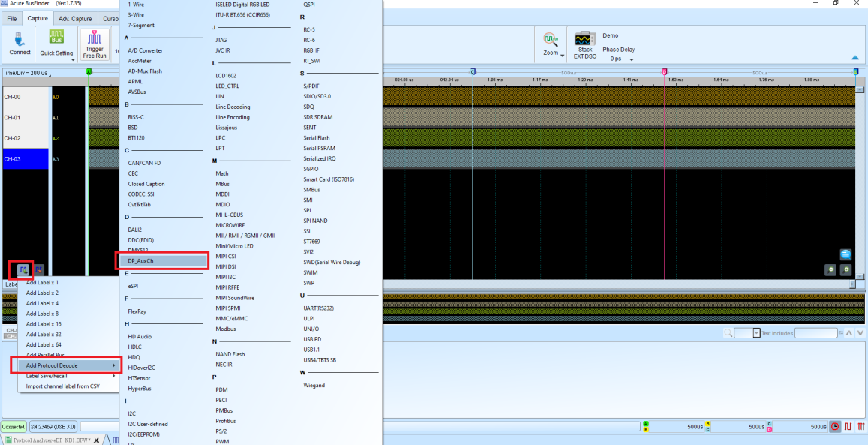Open the Zoom dropdown arrow
The width and height of the screenshot is (868, 445).
[x=563, y=55]
